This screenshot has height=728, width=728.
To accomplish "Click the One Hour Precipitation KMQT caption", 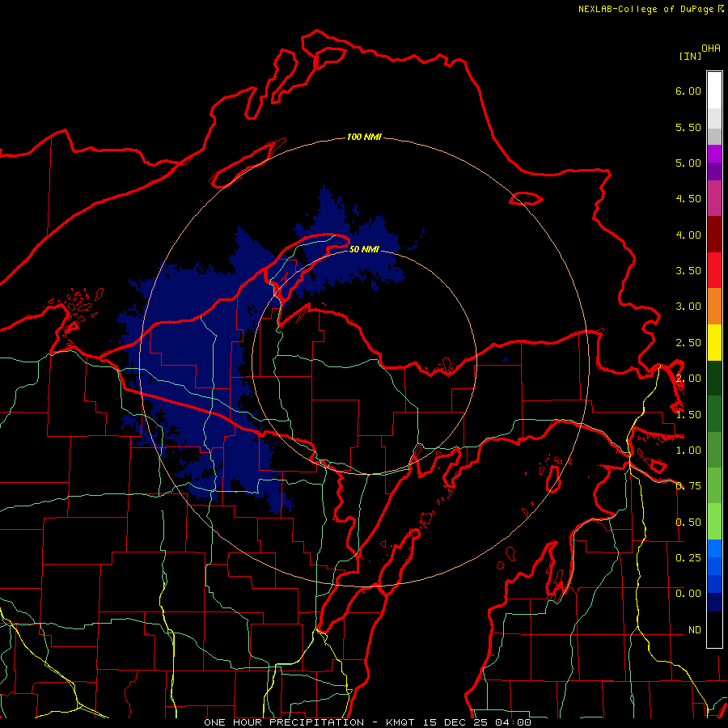I will point(367,722).
